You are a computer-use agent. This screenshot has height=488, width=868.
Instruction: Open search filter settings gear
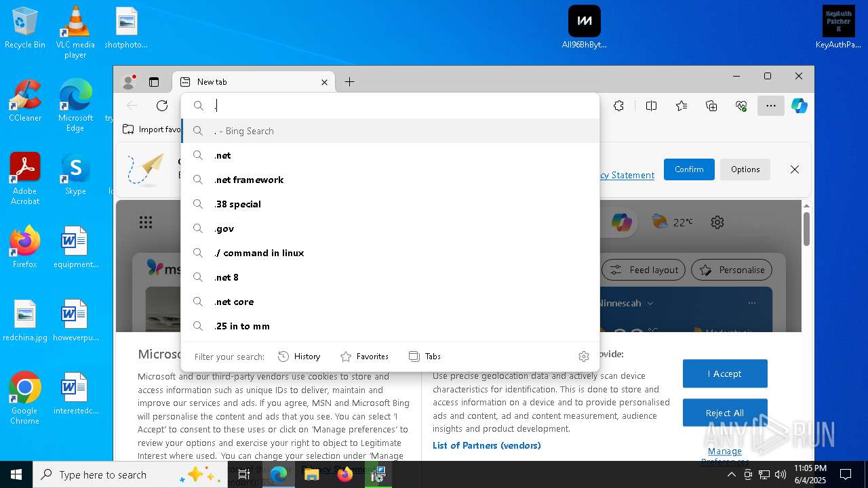coord(583,357)
